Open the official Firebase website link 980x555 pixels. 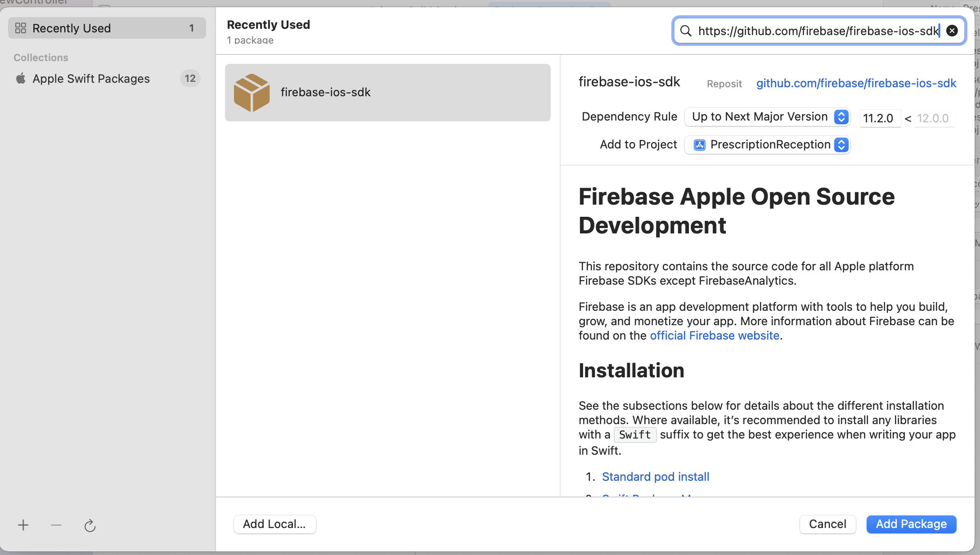[715, 336]
